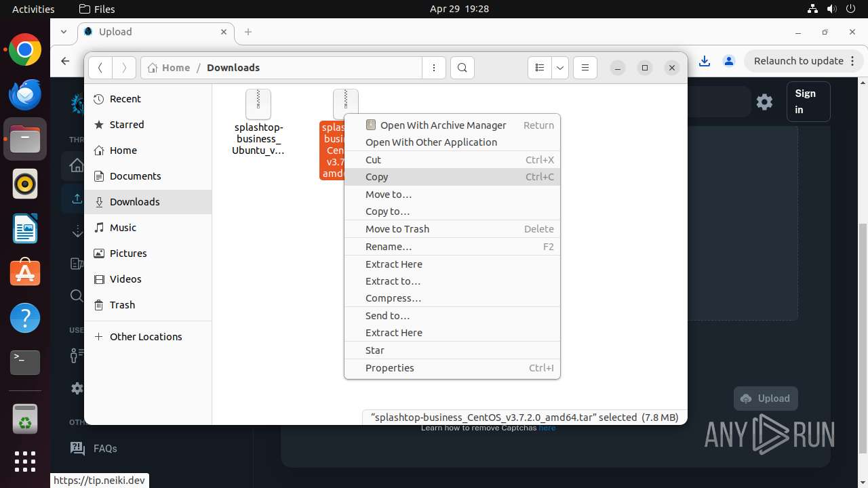Click the search icon in Files
This screenshot has width=868, height=488.
pyautogui.click(x=462, y=68)
